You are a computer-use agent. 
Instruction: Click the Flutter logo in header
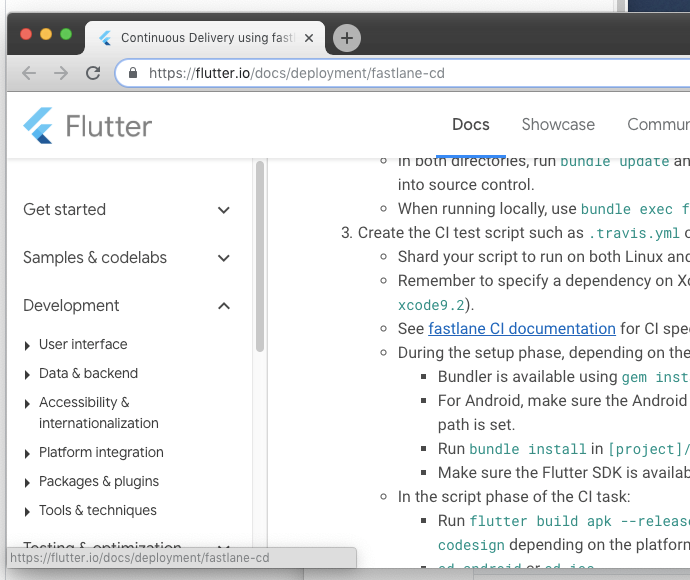[38, 125]
